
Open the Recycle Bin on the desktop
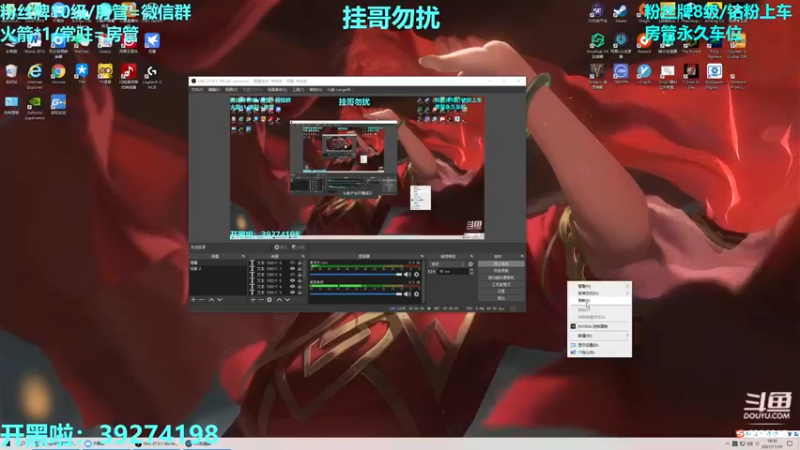click(x=11, y=74)
